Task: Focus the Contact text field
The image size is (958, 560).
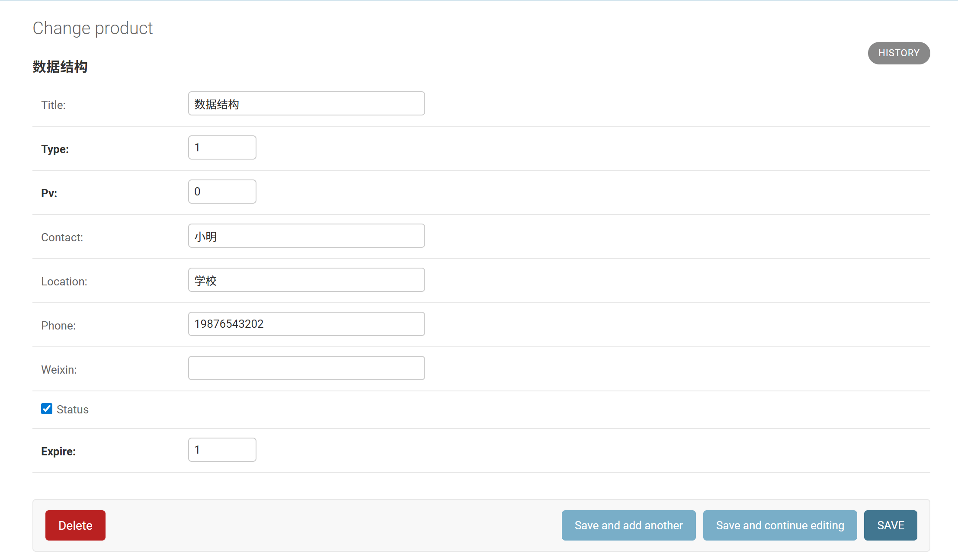Action: [306, 236]
